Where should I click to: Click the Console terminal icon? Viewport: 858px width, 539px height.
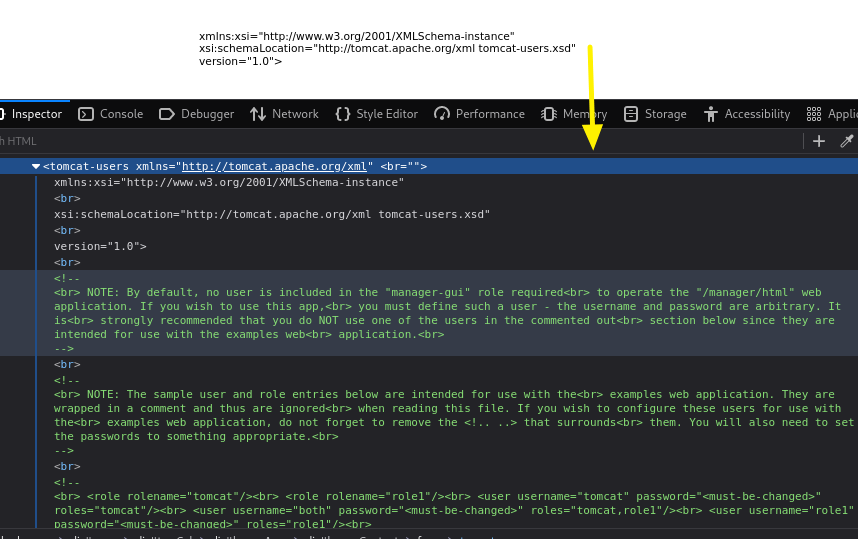click(x=86, y=114)
